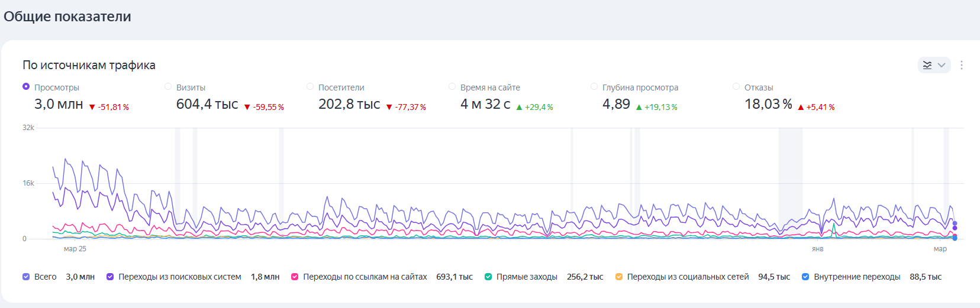The height and width of the screenshot is (308, 980).
Task: Click the Время на сайте label
Action: pyautogui.click(x=490, y=87)
